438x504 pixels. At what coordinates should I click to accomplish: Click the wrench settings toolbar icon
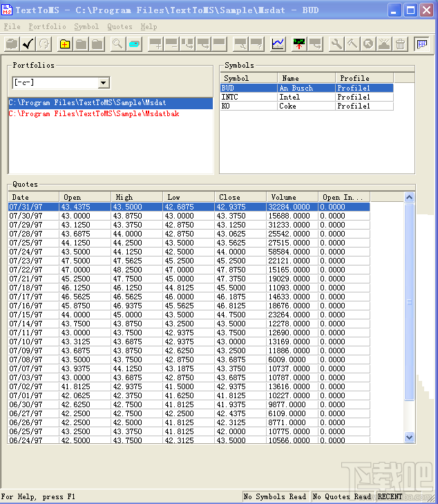click(336, 44)
